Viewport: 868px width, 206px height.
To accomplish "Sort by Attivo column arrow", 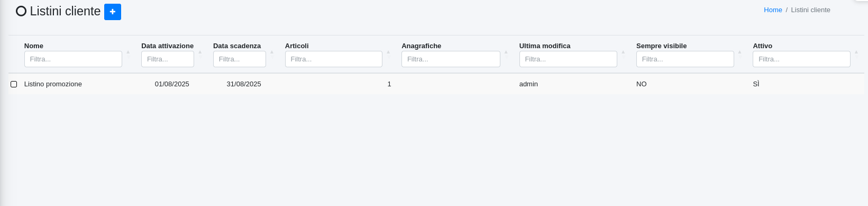I will pos(856,52).
